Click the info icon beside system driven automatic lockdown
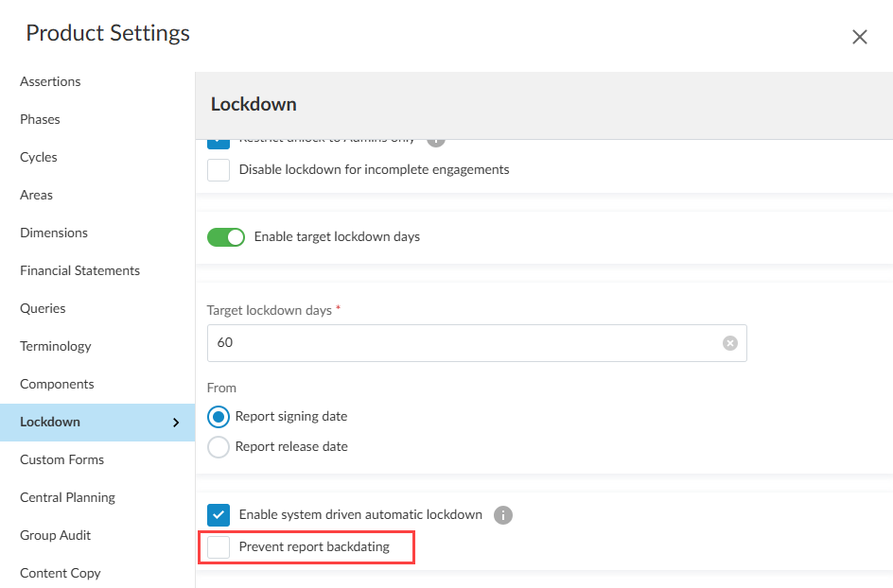 click(x=503, y=515)
